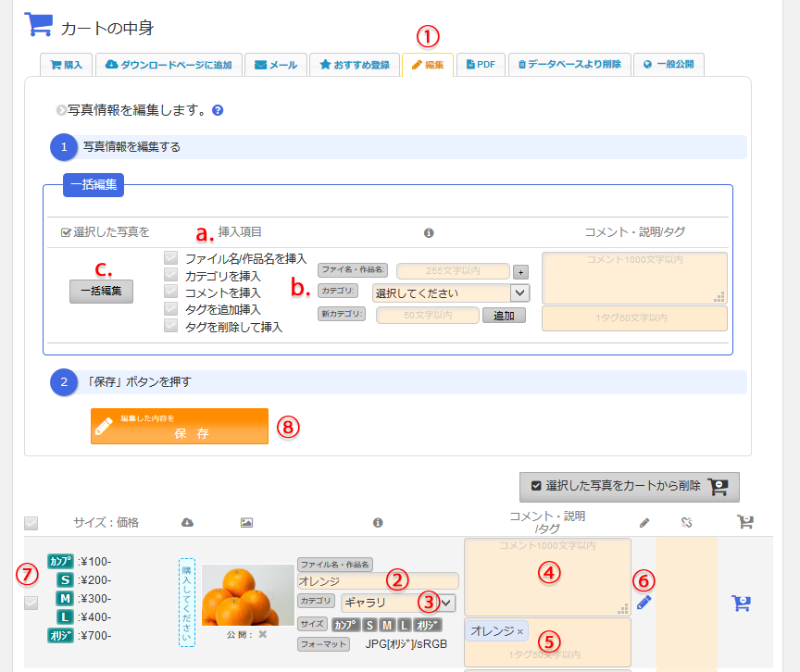Click the blue pencil edit icon
800x672 pixels.
point(644,603)
